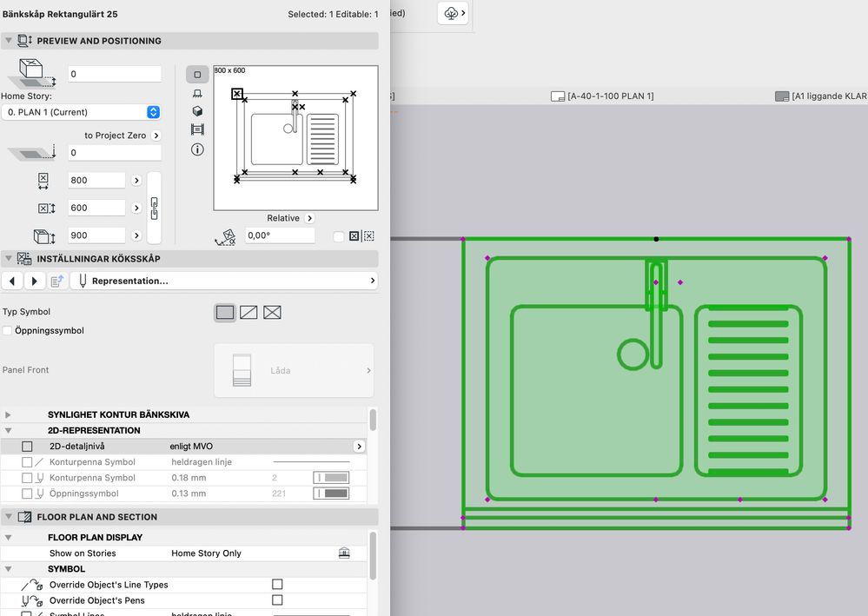The width and height of the screenshot is (868, 616).
Task: Check Override Object's Line Types
Action: coord(277,585)
